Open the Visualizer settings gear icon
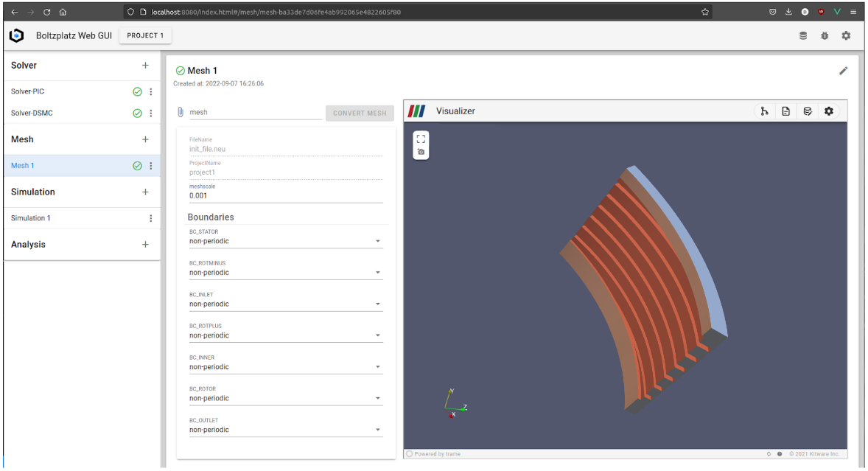868x471 pixels. [x=829, y=111]
